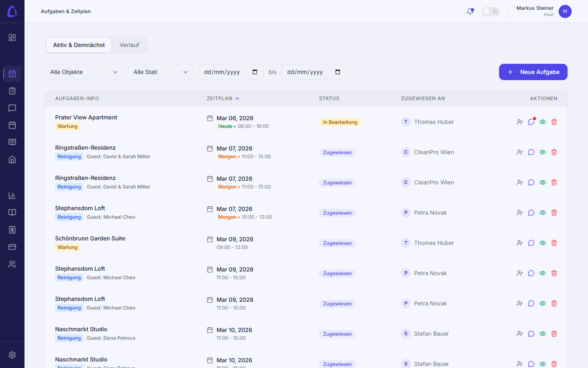Switch to the Verlauf tab
The image size is (588, 368).
pyautogui.click(x=129, y=45)
